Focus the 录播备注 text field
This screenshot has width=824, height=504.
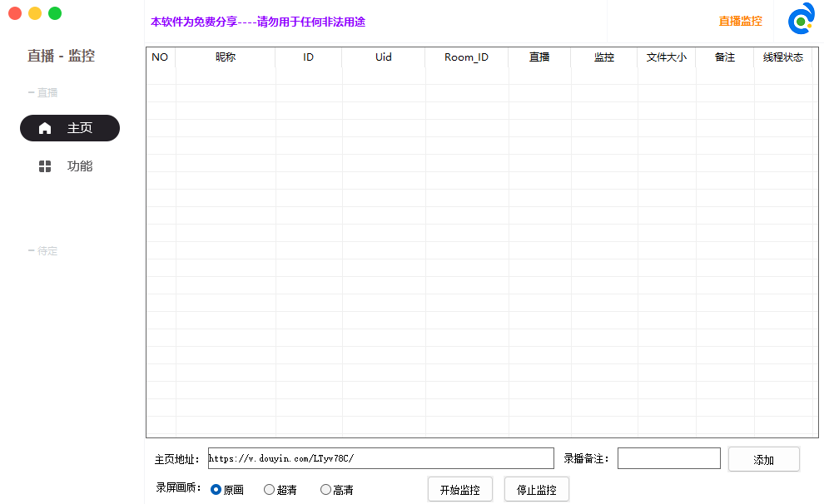(668, 458)
